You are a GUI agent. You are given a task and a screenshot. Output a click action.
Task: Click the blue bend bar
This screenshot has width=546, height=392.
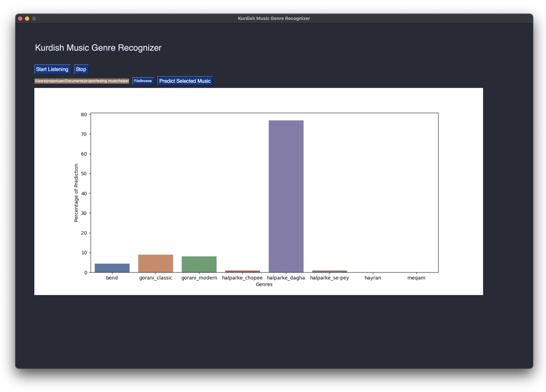(x=112, y=268)
